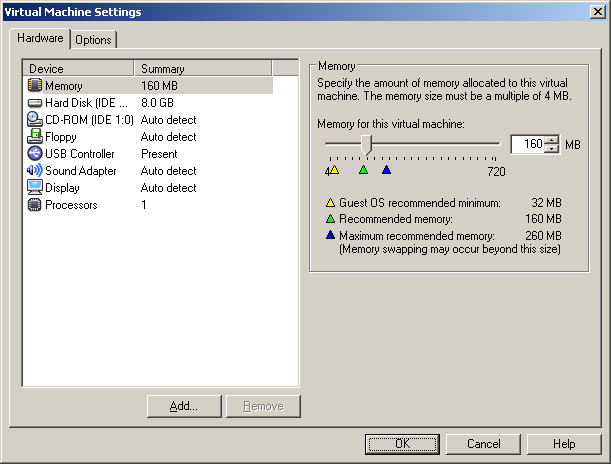The height and width of the screenshot is (464, 611).
Task: Click the Guest OS recommended minimum legend icon
Action: 330,203
